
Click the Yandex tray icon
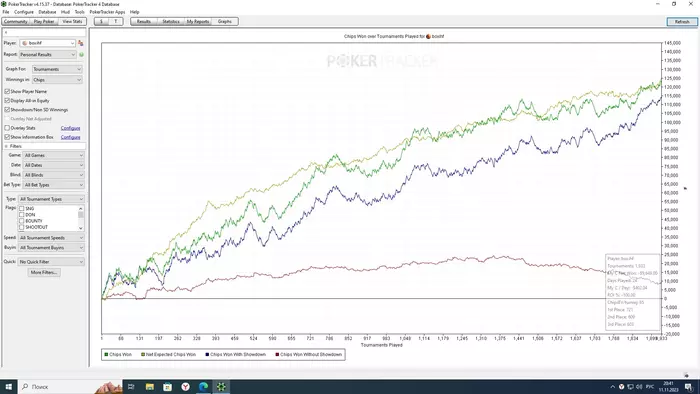point(621,386)
